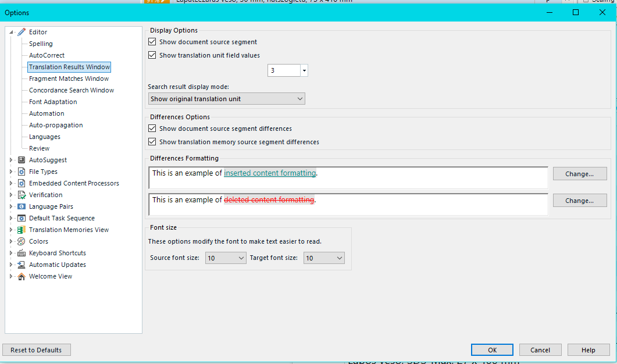
Task: Disable Show translation unit field values
Action: [152, 55]
